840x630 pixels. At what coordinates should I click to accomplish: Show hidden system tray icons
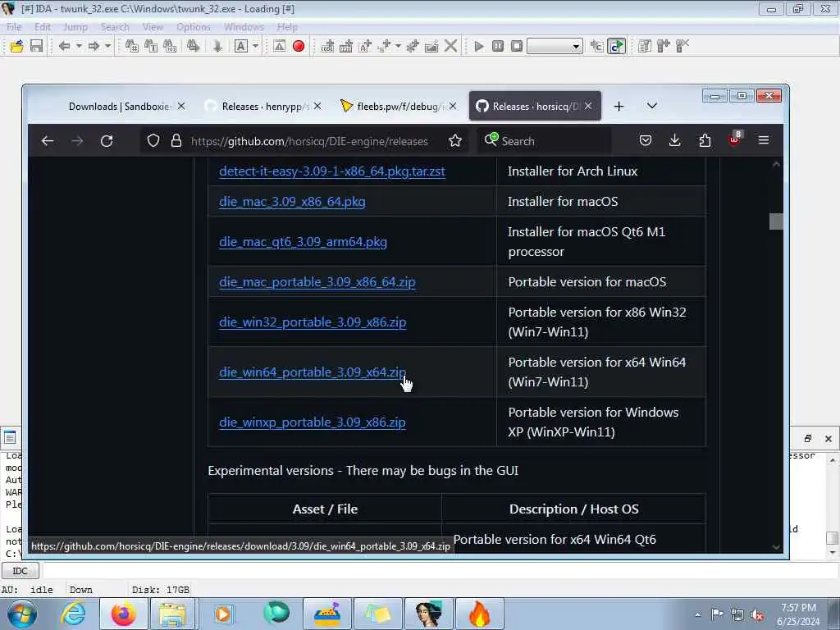(697, 615)
